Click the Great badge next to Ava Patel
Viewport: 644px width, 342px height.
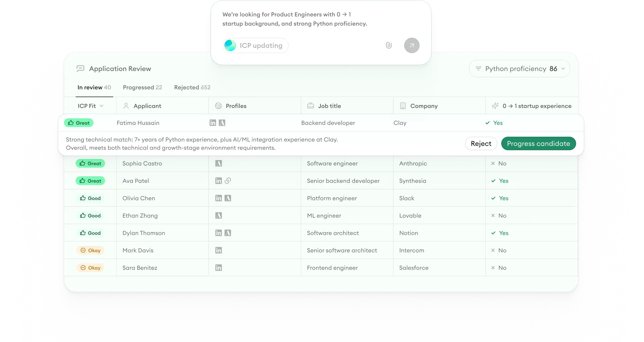pos(90,180)
